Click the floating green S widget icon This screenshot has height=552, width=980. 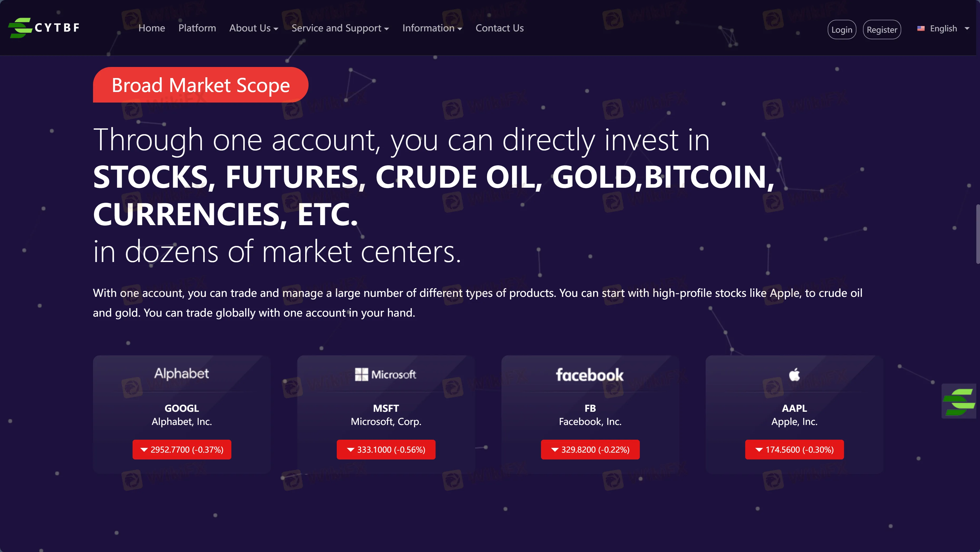pos(959,402)
